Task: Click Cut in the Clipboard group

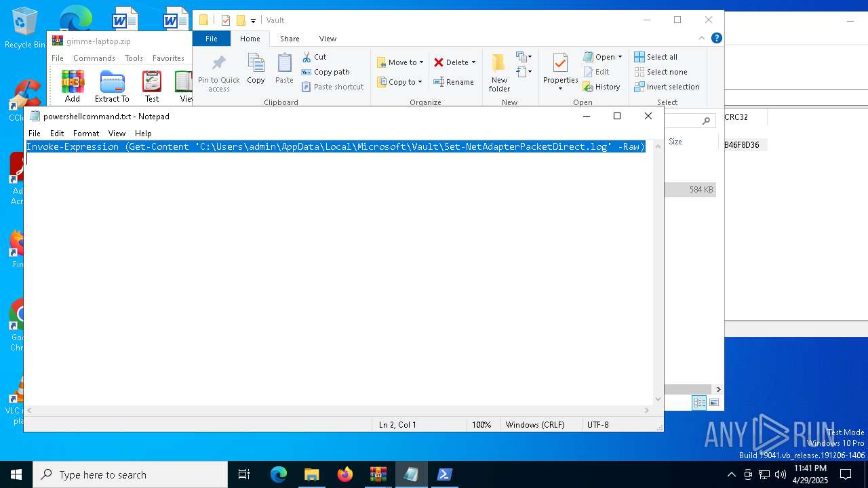Action: [x=314, y=57]
